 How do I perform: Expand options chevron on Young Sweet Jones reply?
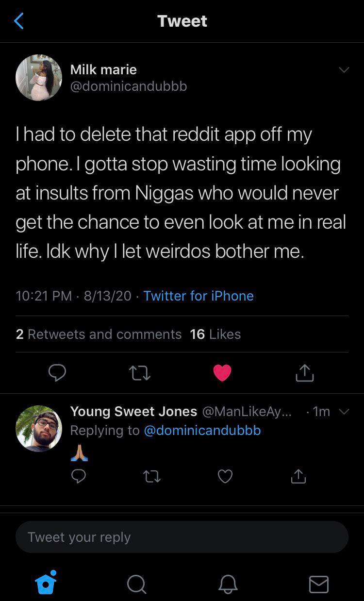(344, 412)
